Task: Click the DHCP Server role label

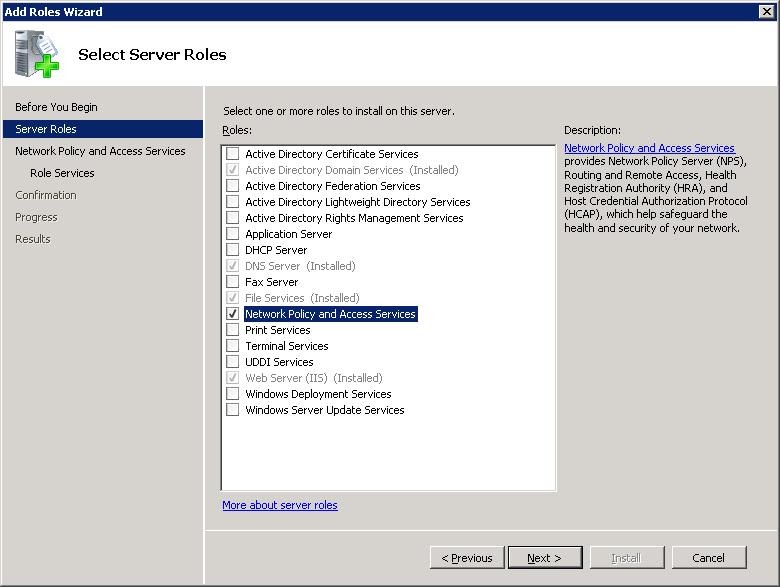Action: (276, 250)
